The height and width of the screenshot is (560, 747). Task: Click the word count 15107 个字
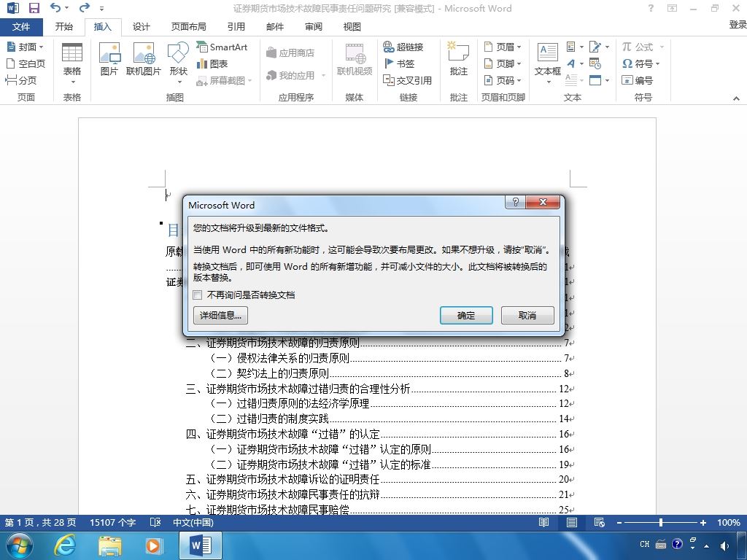pos(113,522)
